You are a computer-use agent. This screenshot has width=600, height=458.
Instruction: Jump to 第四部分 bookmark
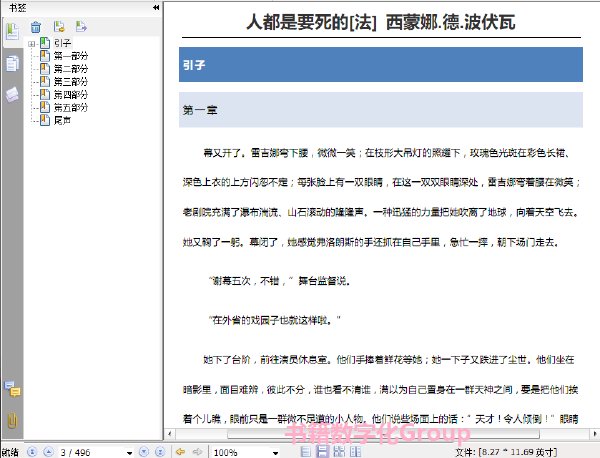click(x=71, y=95)
